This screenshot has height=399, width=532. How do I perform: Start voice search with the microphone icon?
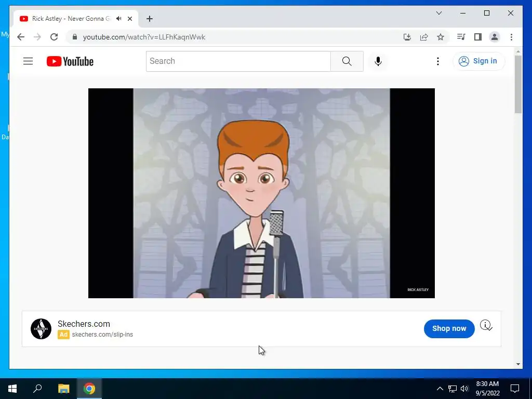378,61
